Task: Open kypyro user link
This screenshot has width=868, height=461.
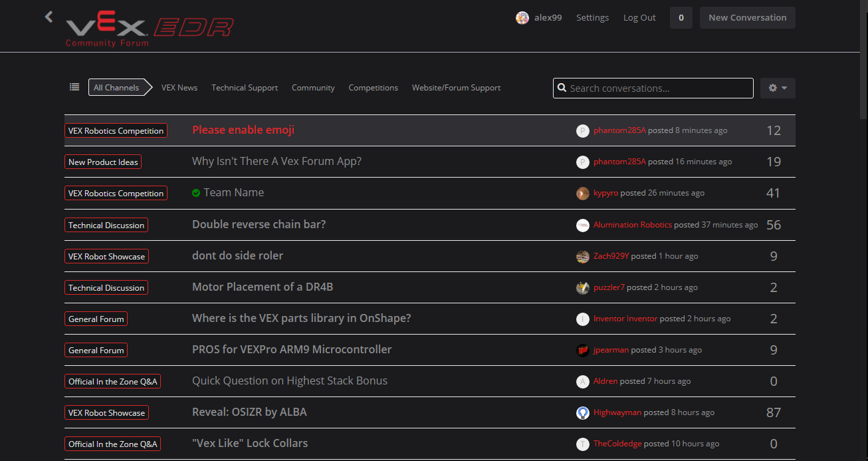Action: pos(605,193)
